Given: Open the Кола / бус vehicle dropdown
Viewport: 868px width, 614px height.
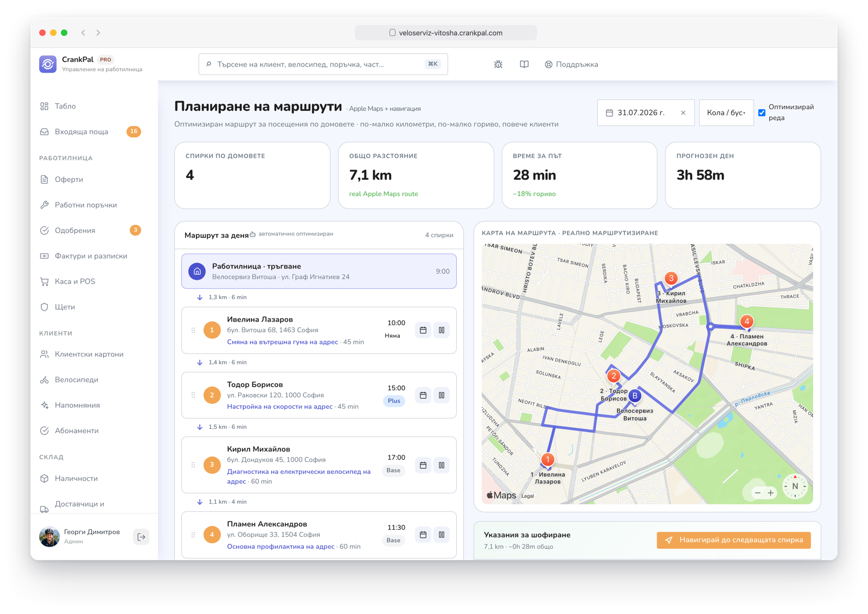Looking at the screenshot, I should click(726, 113).
